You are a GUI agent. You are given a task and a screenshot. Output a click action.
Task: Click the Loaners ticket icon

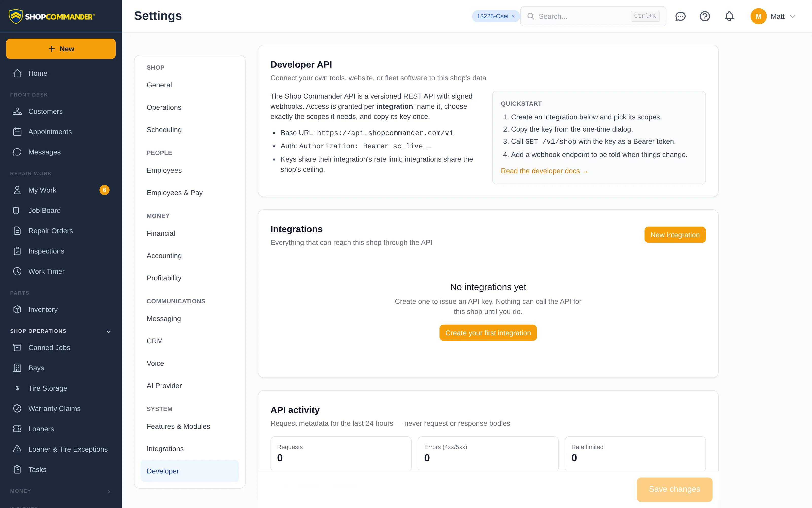point(17,429)
